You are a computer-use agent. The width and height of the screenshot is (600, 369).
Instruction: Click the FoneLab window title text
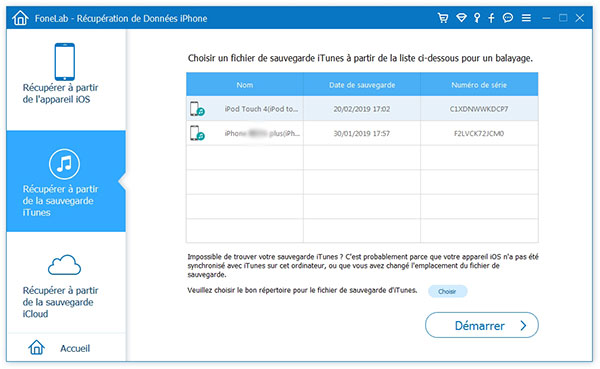[121, 18]
